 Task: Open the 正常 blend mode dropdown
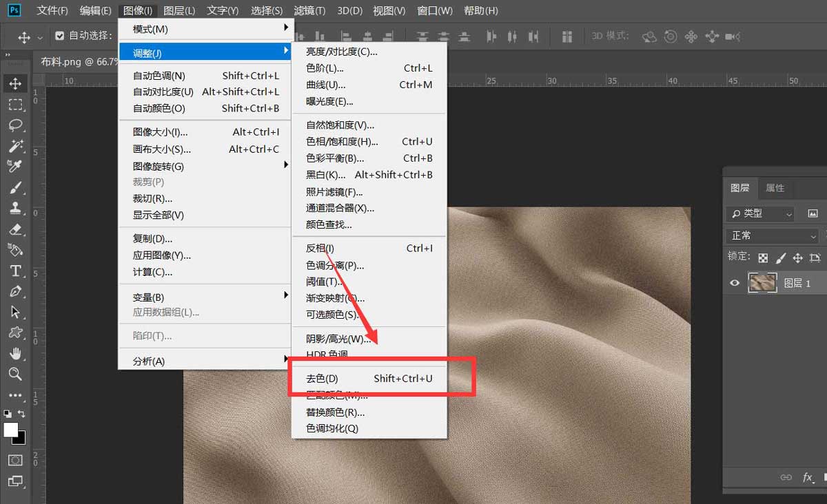click(773, 235)
